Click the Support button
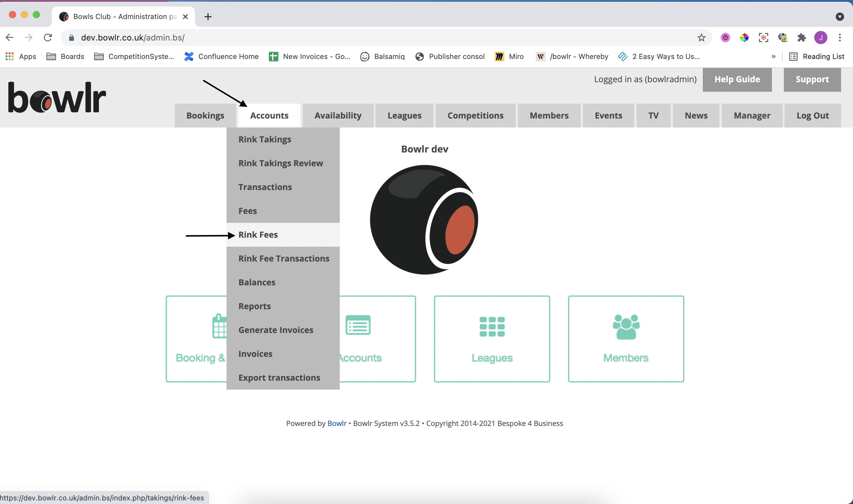 click(x=812, y=80)
